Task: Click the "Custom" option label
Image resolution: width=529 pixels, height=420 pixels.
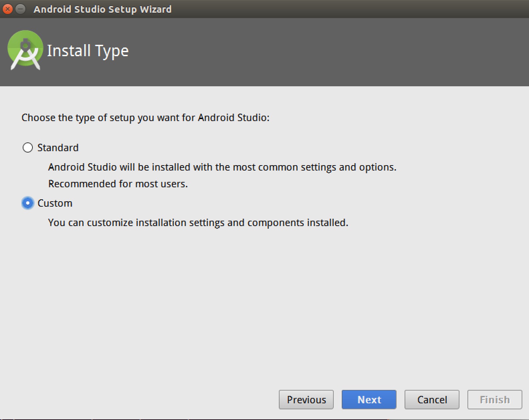Action: pos(55,203)
